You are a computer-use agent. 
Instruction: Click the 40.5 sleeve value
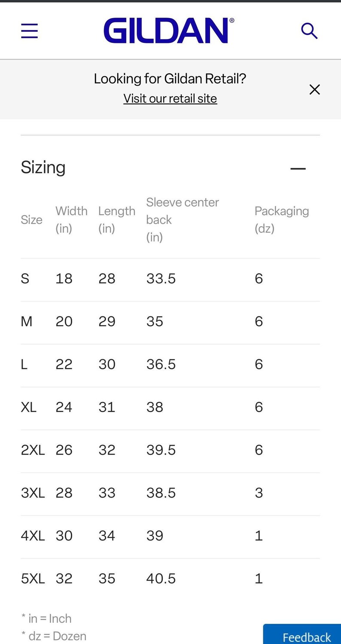coord(161,579)
